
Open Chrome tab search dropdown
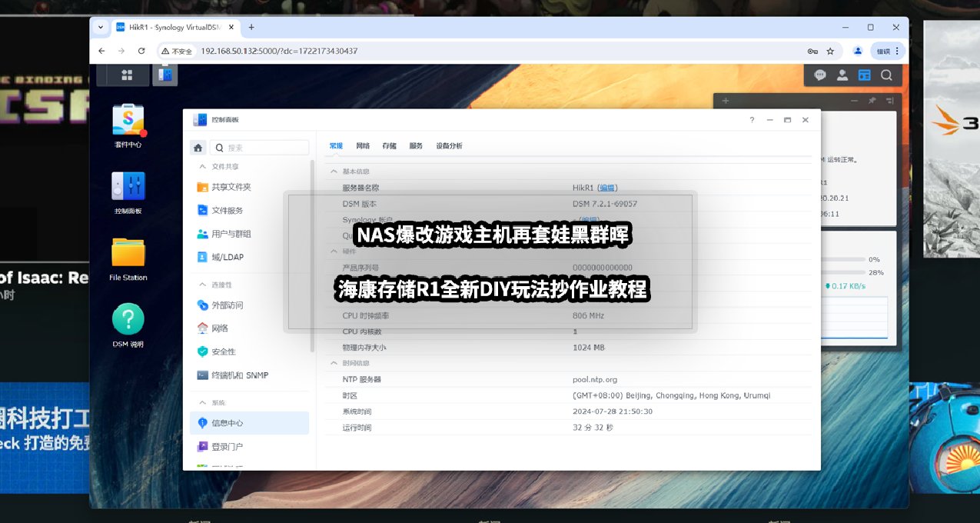[x=101, y=27]
